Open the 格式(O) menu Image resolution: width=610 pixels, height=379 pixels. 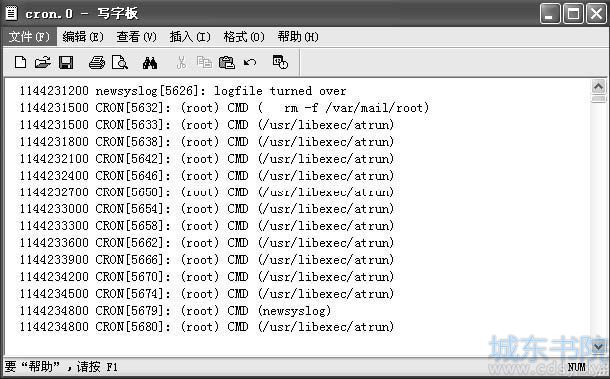coord(244,37)
